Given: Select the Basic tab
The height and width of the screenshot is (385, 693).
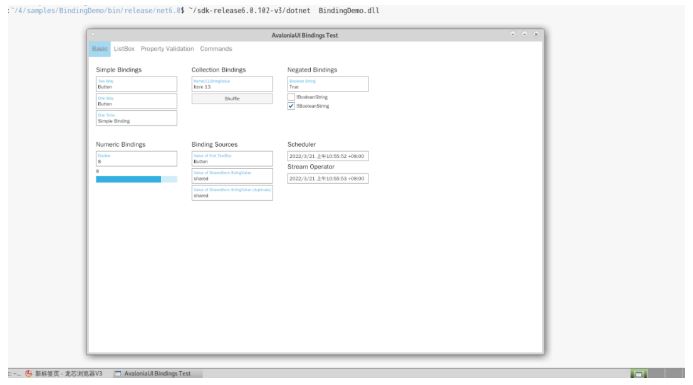Looking at the screenshot, I should pos(99,49).
